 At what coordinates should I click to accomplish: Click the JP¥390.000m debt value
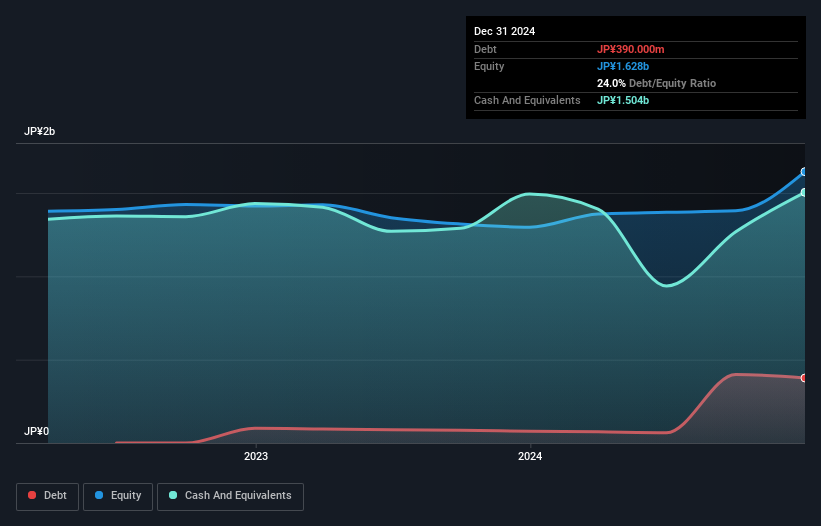[630, 49]
